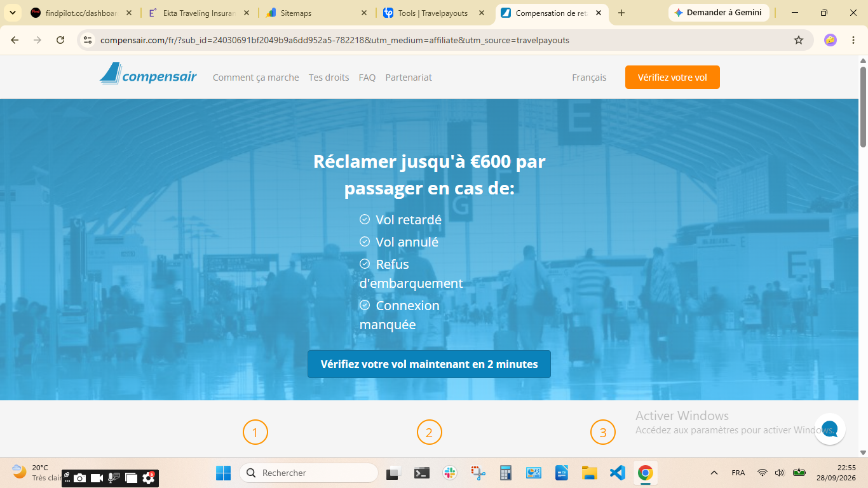
Task: Click the Rechercher taskbar search box
Action: [309, 473]
